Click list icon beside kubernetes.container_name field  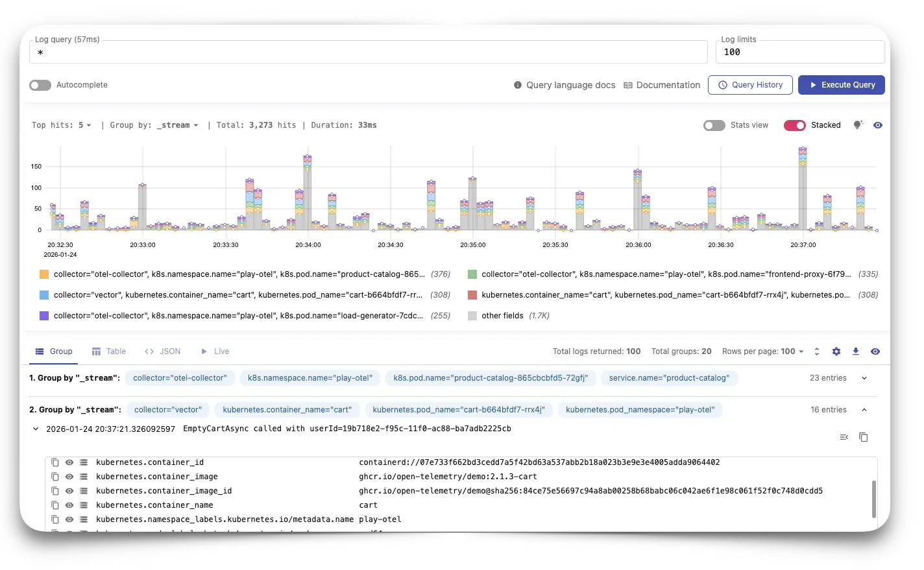point(84,505)
